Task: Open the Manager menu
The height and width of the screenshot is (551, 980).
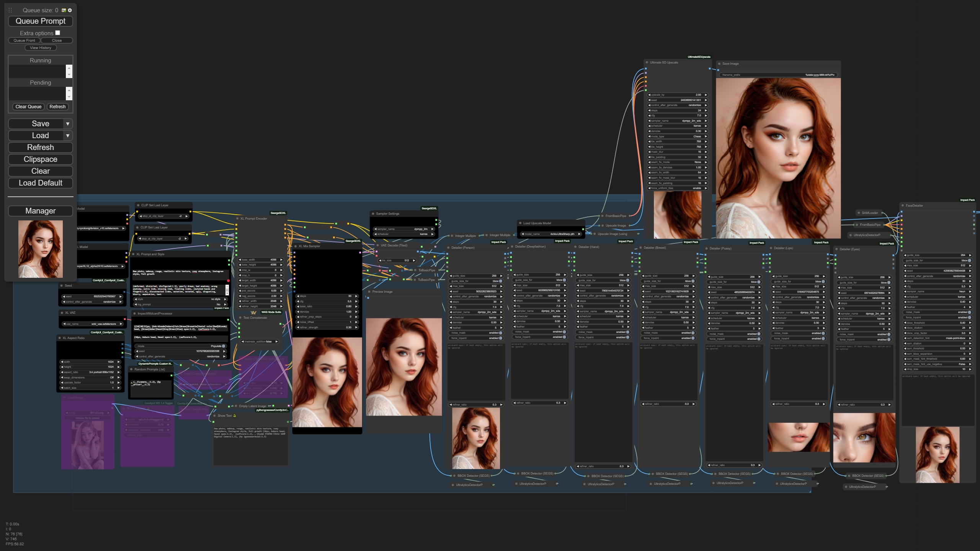Action: 41,211
